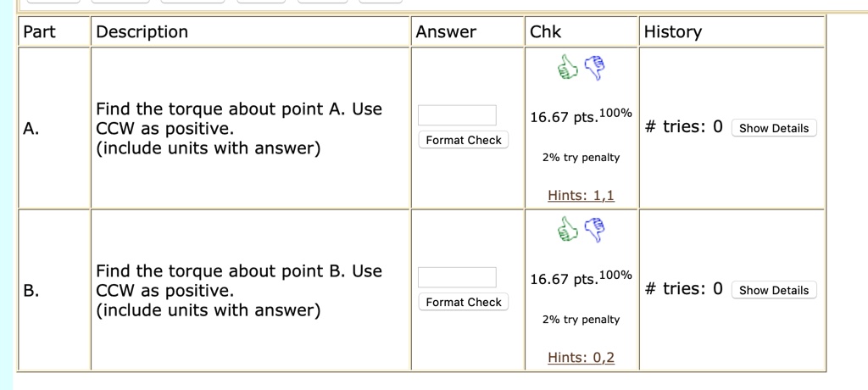
Task: Click the point B torque question text
Action: [x=239, y=291]
